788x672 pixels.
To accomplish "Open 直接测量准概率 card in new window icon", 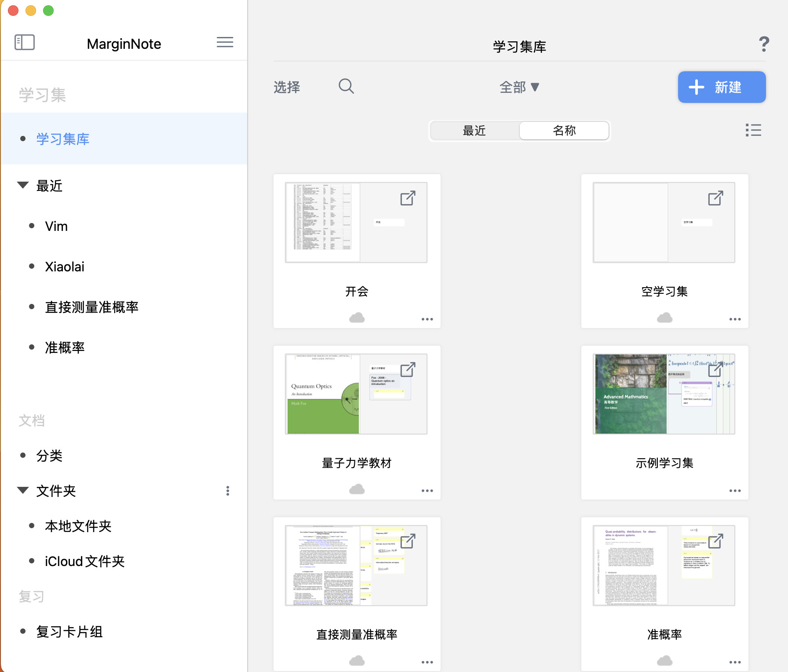I will pyautogui.click(x=408, y=541).
